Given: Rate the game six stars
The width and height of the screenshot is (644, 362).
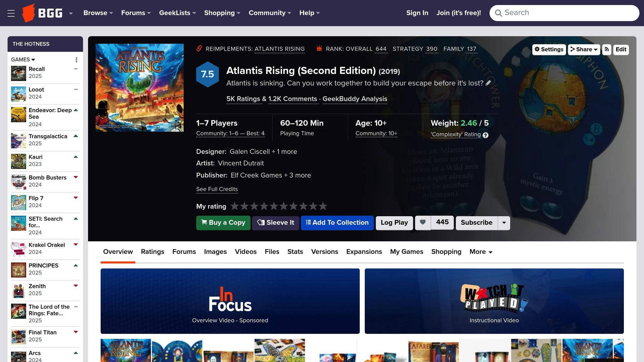Looking at the screenshot, I should click(x=284, y=206).
